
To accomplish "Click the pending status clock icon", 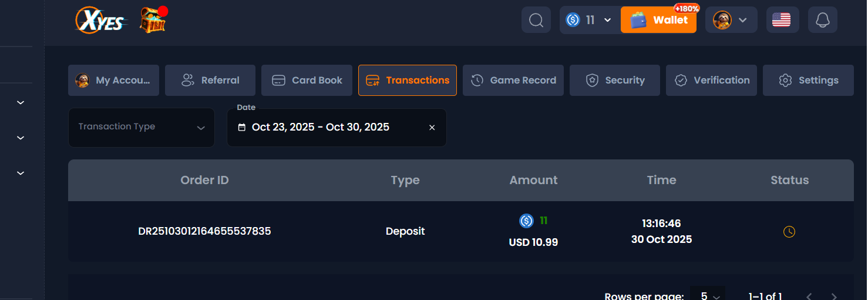I will tap(789, 232).
